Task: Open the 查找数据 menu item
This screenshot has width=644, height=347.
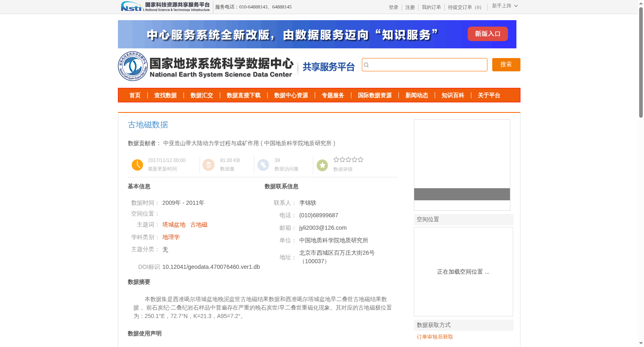Action: [165, 96]
